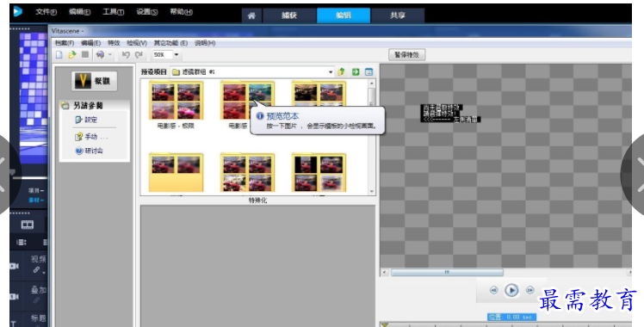
Task: Click the grid view icon beside preset dropdown
Action: [368, 71]
